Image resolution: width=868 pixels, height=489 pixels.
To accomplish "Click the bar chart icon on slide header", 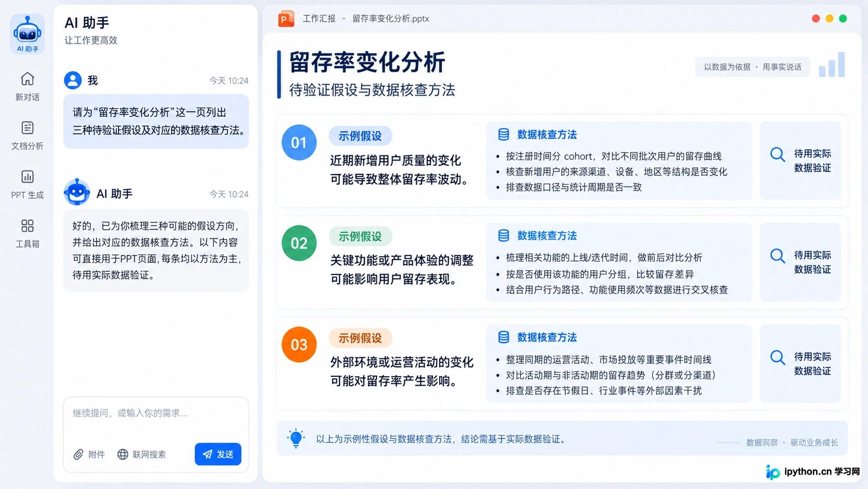I will [x=832, y=65].
